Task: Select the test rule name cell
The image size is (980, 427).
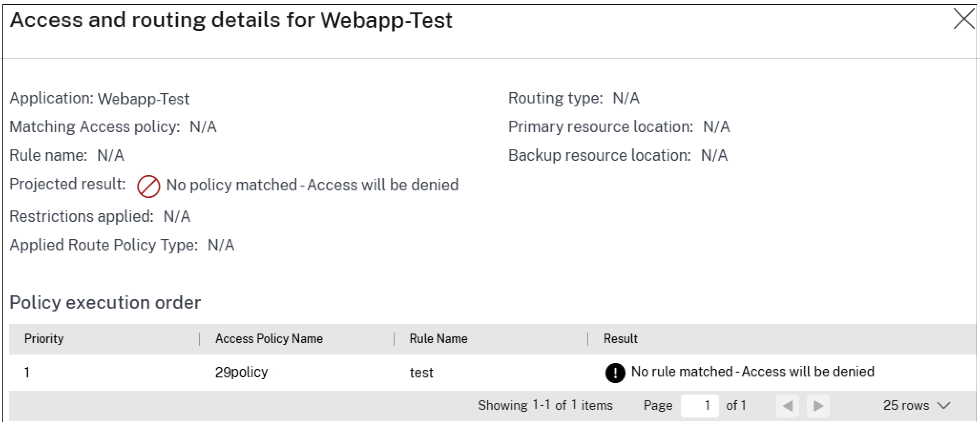Action: pos(421,373)
